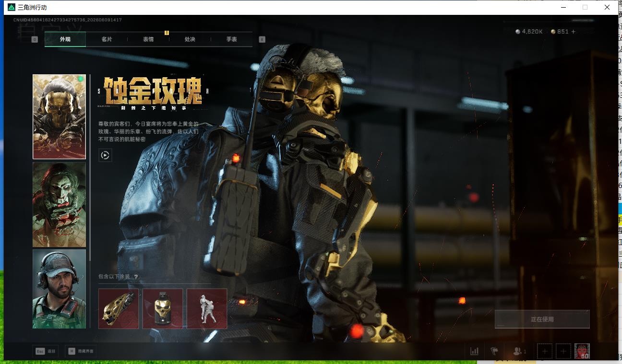Viewport: 622px width, 364px height.
Task: Select the gold skull weapon charm item
Action: (119, 308)
